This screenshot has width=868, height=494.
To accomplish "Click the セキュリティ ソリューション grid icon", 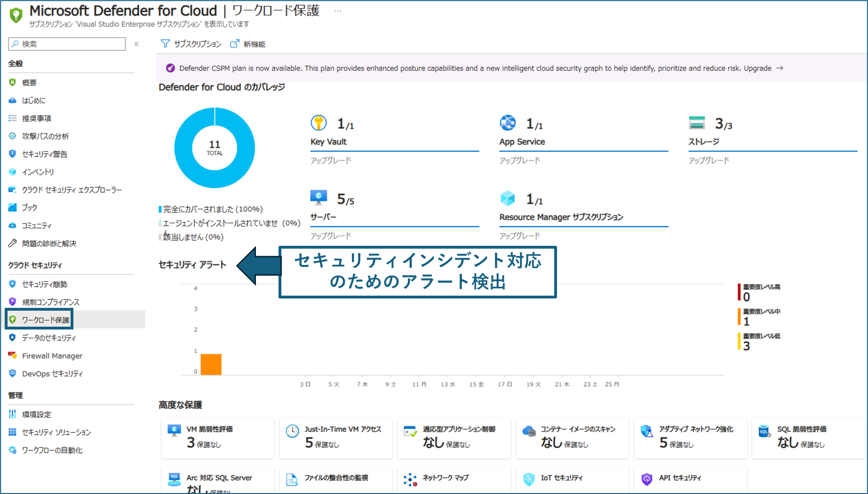I will [x=13, y=432].
